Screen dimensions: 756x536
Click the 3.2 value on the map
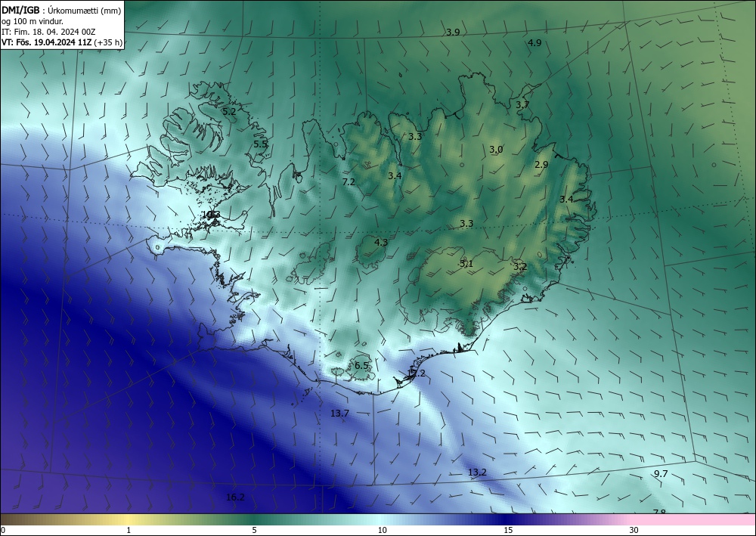click(520, 267)
